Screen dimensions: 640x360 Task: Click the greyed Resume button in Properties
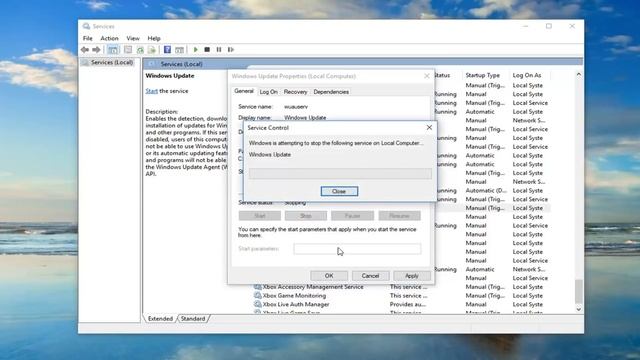399,216
